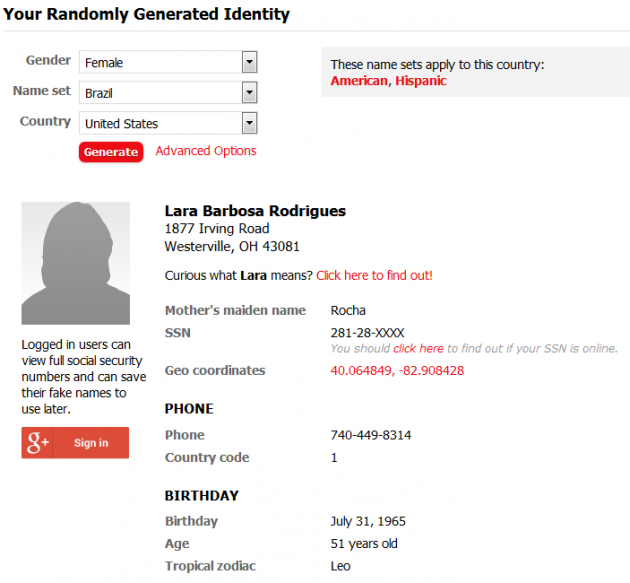Click the birthday value July 31, 1965

point(368,522)
